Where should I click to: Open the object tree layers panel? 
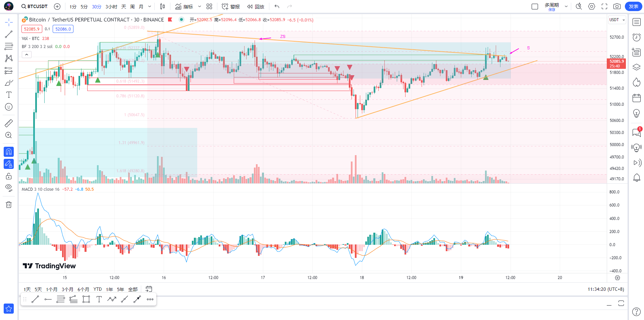636,67
